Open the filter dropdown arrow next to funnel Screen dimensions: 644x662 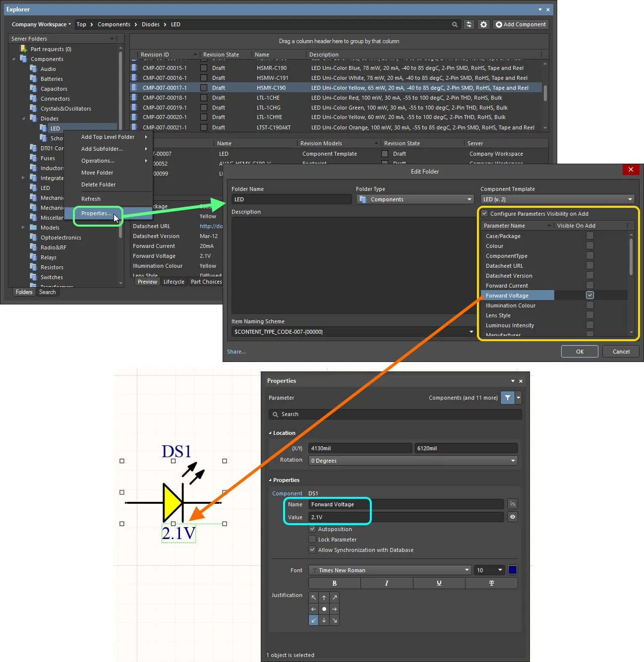[519, 398]
